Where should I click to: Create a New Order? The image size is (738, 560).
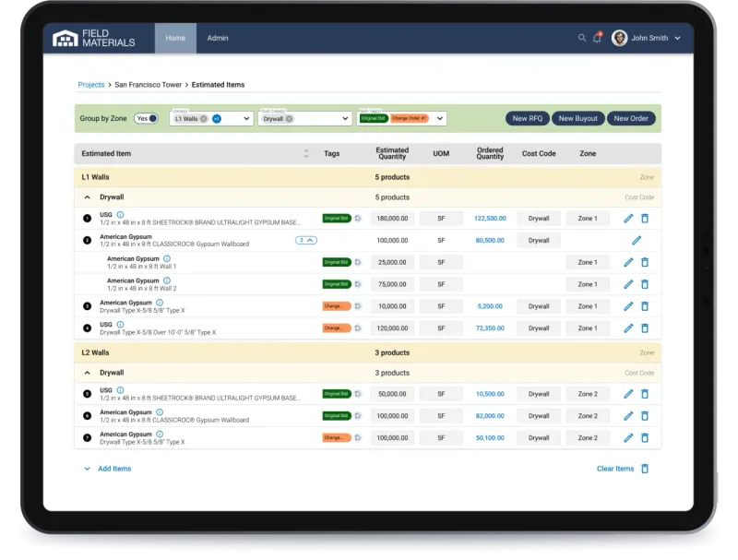[x=631, y=119]
